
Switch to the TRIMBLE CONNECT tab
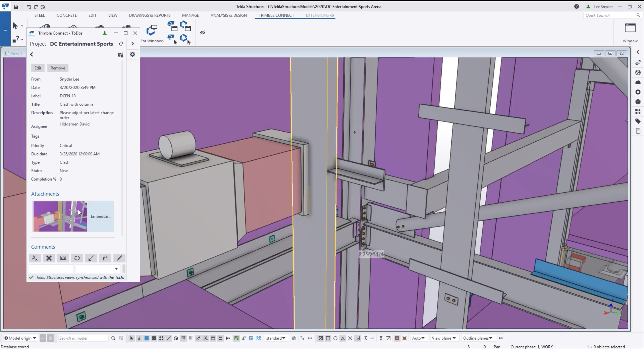[x=276, y=15]
